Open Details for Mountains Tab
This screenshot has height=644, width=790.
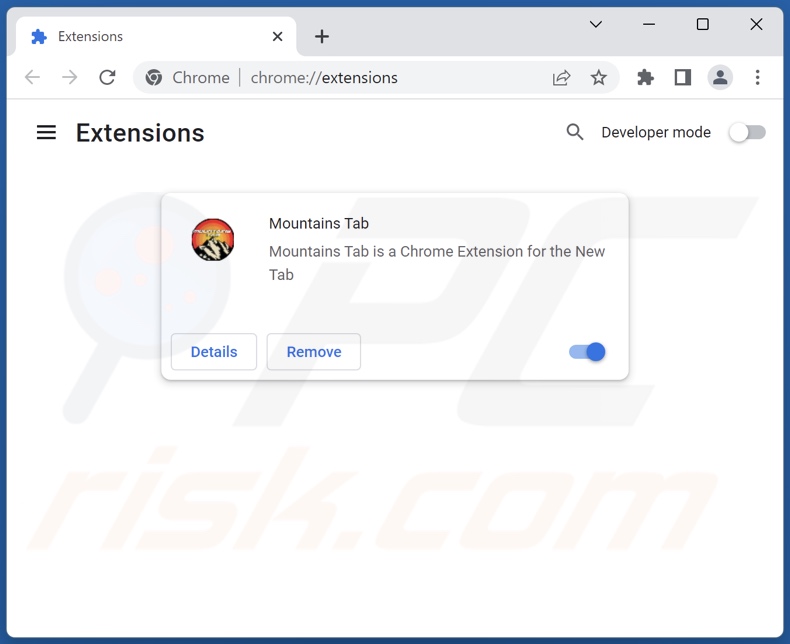[x=214, y=352]
